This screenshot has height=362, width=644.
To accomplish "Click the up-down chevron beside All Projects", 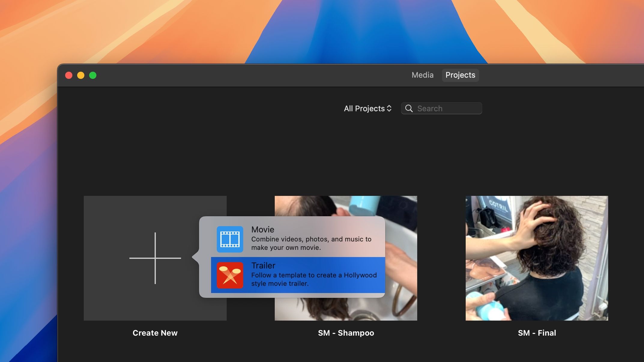I will pos(389,108).
